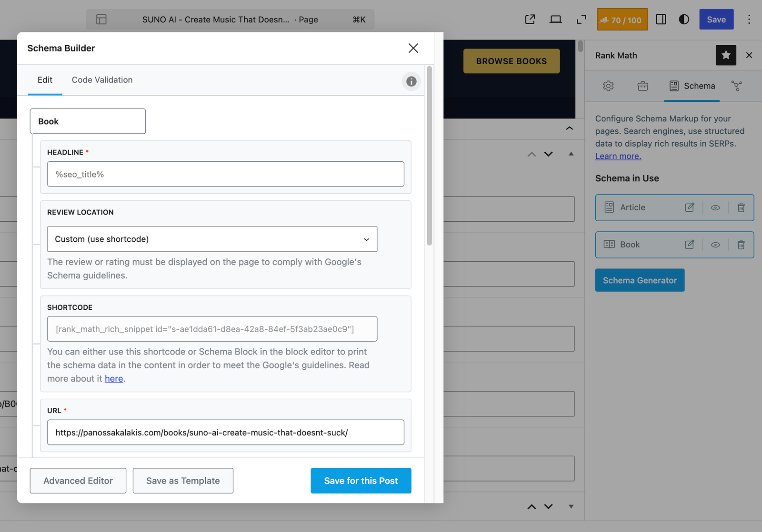Viewport: 762px width, 532px height.
Task: Close the Schema Builder dialog
Action: pos(413,48)
